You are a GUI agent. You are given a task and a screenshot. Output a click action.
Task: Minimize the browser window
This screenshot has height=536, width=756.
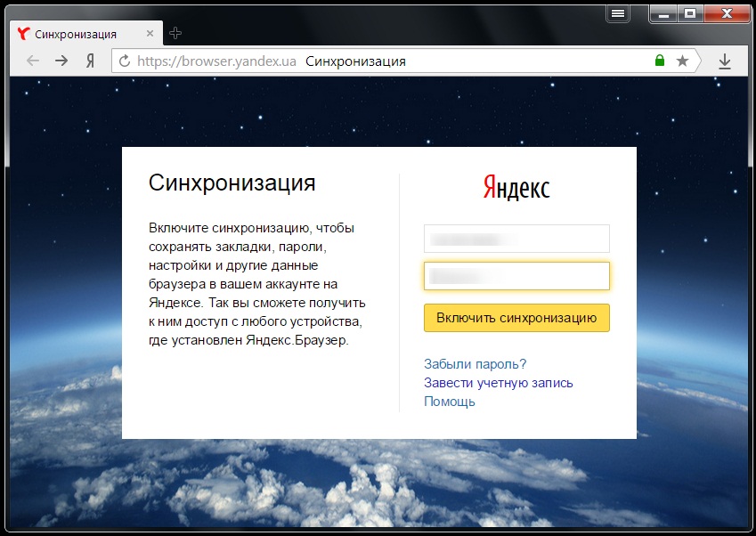[664, 14]
